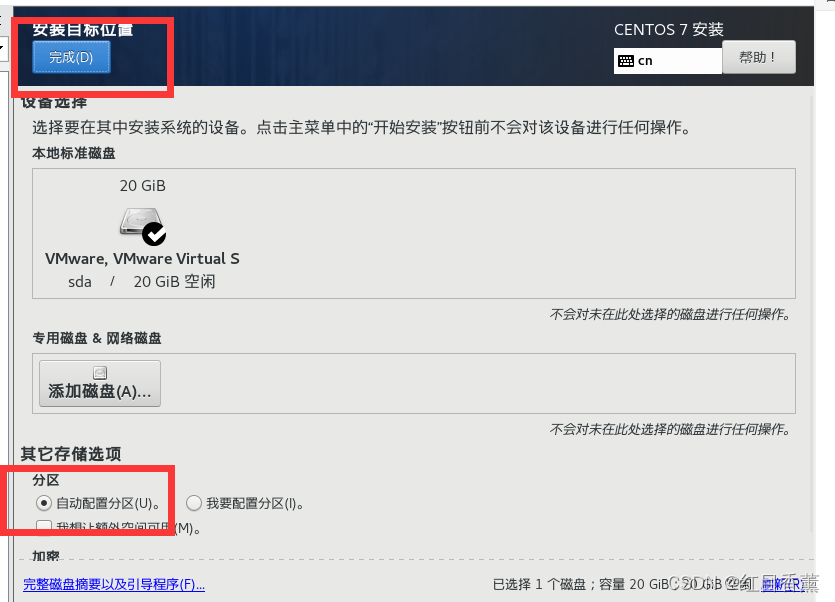The image size is (835, 602).
Task: Click the 20 GiB size label above the disk
Action: tap(143, 186)
